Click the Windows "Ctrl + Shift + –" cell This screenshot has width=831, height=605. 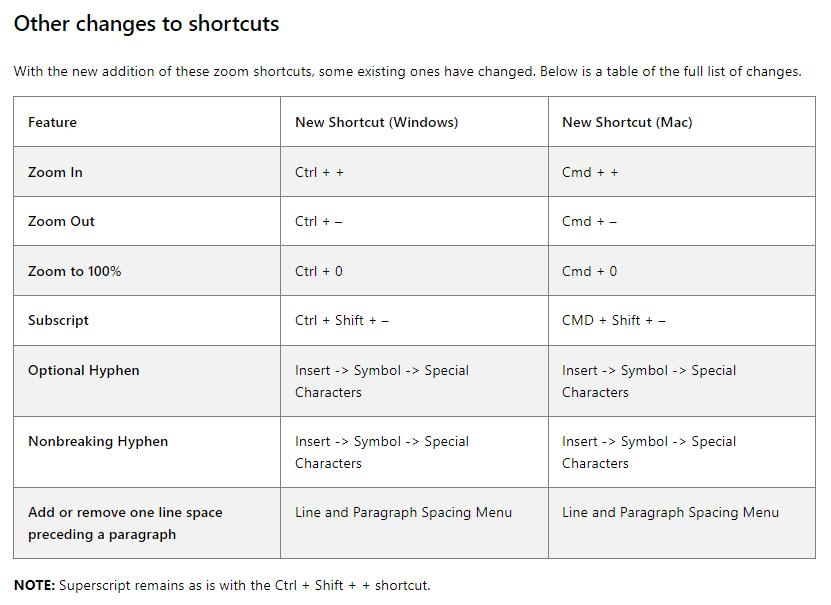342,320
